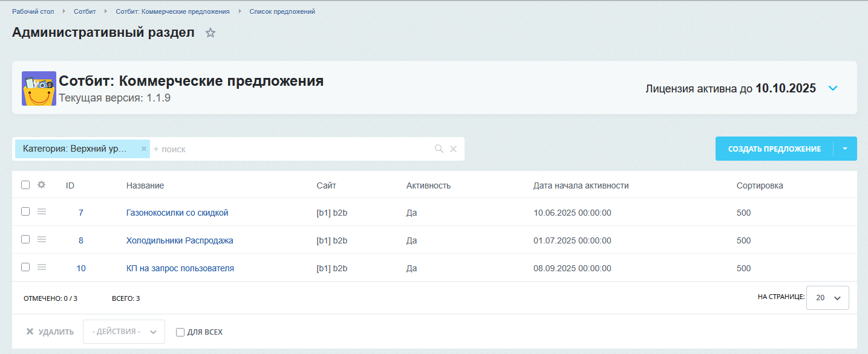The width and height of the screenshot is (868, 354).
Task: Open the row menu for КП на запрос пользователя
Action: 41,268
